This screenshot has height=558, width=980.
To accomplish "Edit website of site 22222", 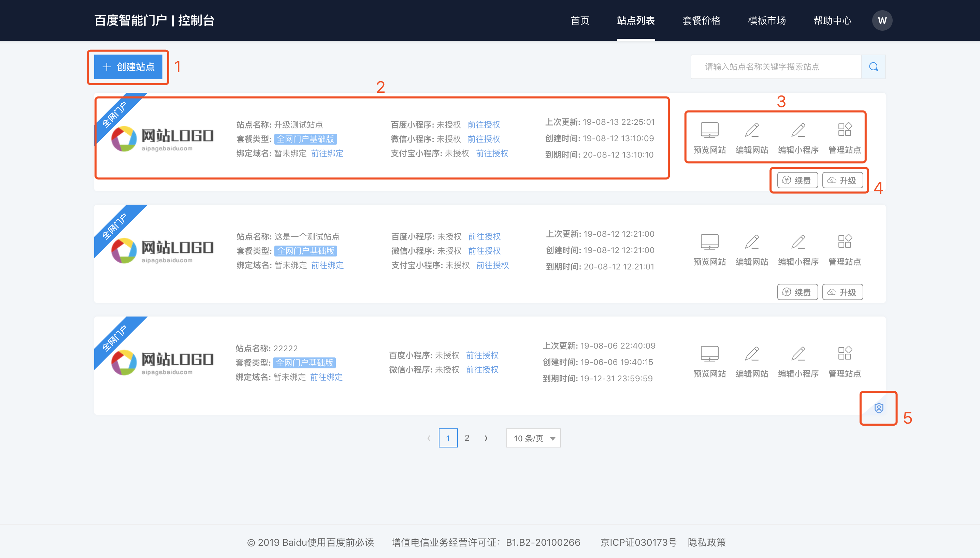I will (x=751, y=362).
